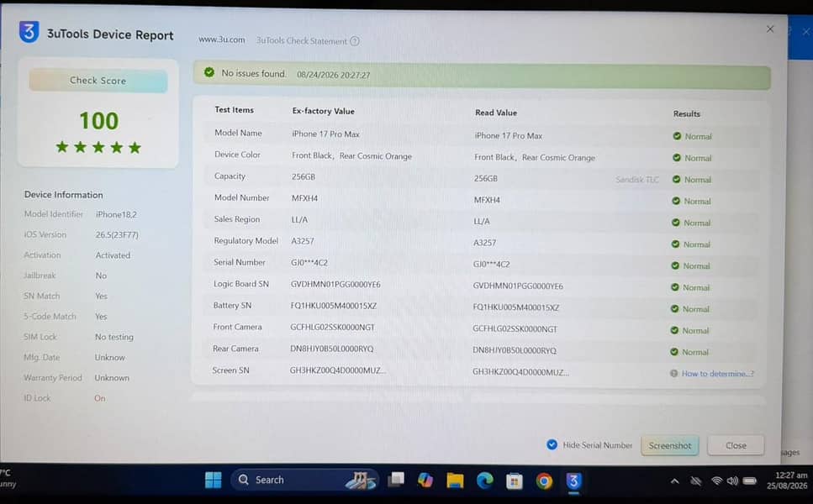
Task: Open the How to determine link
Action: point(718,374)
